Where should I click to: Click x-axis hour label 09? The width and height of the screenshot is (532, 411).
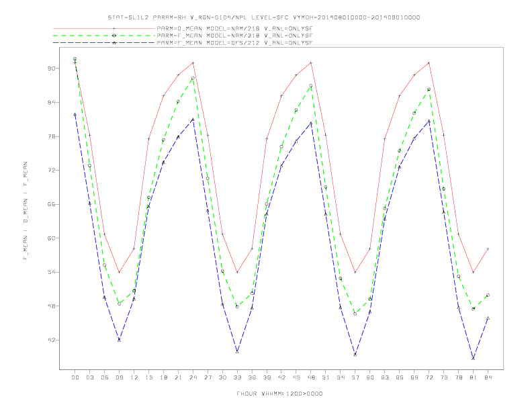pos(120,377)
